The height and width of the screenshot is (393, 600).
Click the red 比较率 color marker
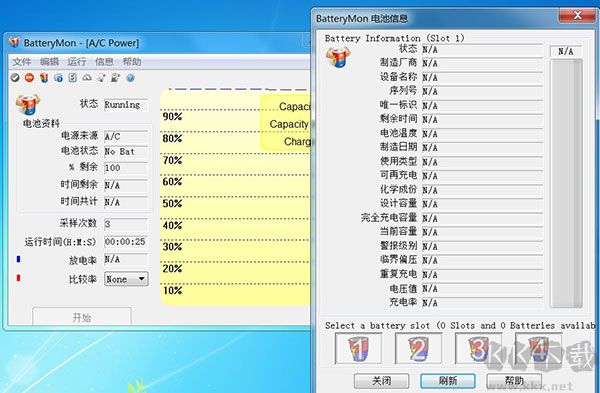click(x=18, y=277)
